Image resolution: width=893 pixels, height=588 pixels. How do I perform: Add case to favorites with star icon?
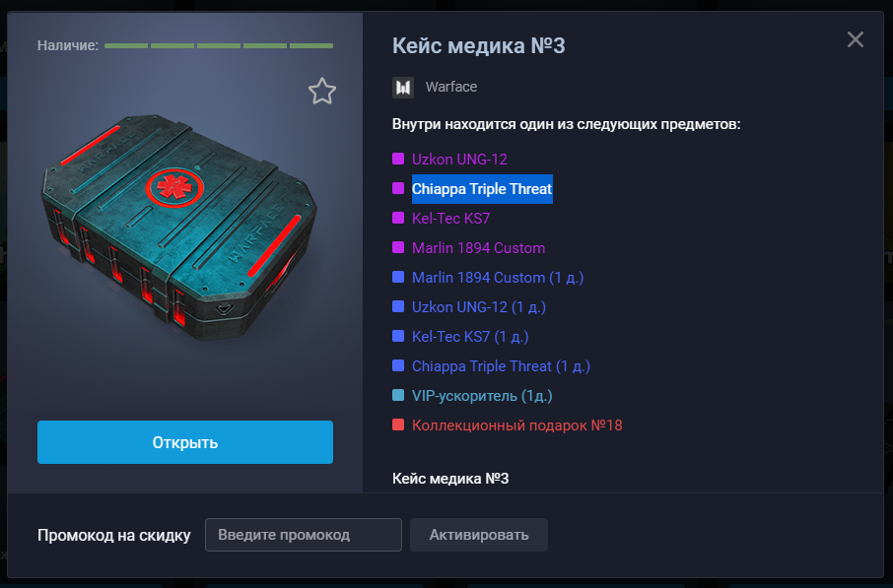322,91
